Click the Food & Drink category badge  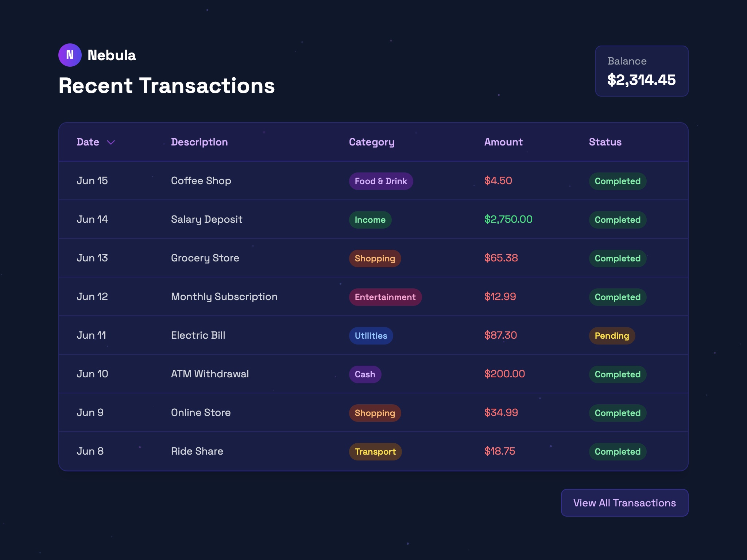click(380, 181)
